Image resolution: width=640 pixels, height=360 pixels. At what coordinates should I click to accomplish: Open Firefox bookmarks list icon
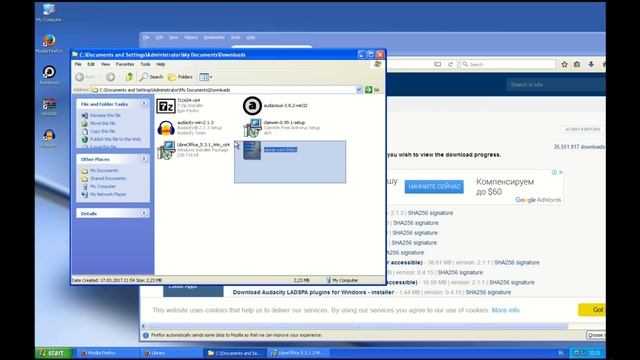577,64
